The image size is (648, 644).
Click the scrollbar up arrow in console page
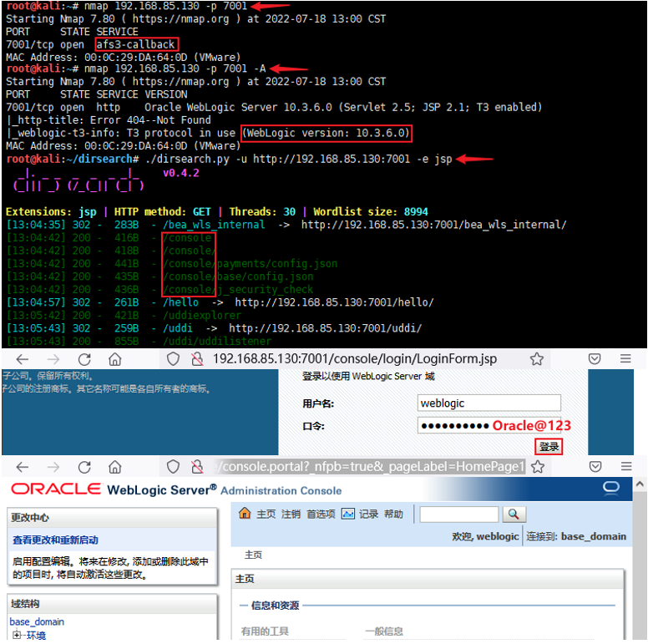[x=640, y=484]
